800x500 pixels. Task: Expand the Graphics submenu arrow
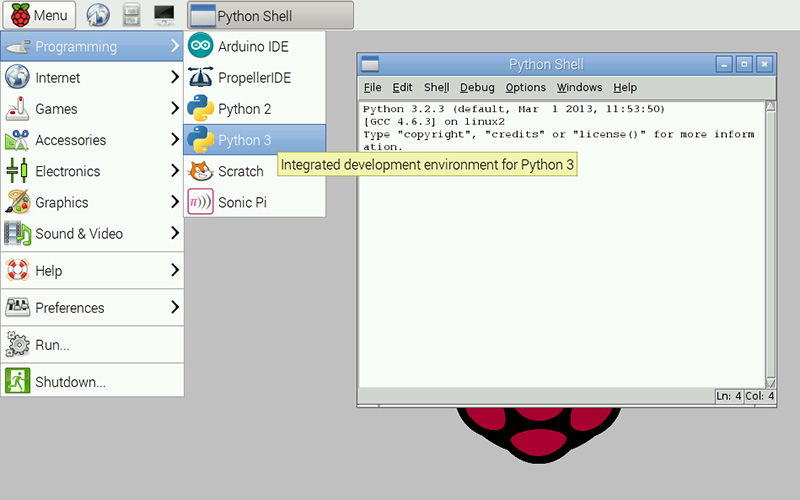tap(175, 202)
